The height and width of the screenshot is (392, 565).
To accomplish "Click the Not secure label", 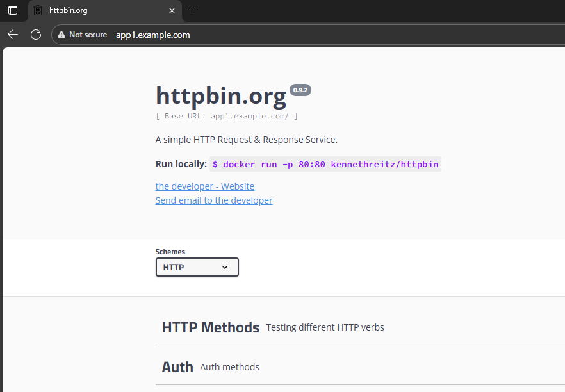I will point(88,35).
